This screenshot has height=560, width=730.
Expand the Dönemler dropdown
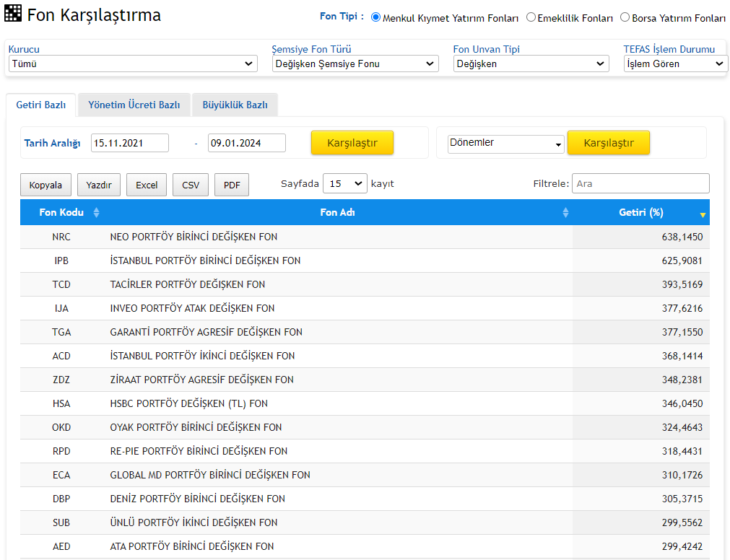point(506,144)
